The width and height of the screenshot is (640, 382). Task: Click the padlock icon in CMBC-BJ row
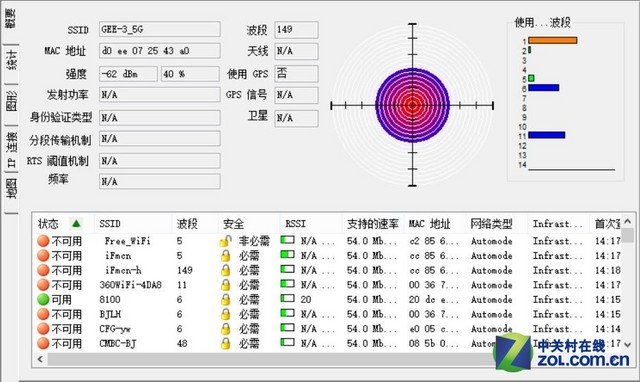pos(225,344)
